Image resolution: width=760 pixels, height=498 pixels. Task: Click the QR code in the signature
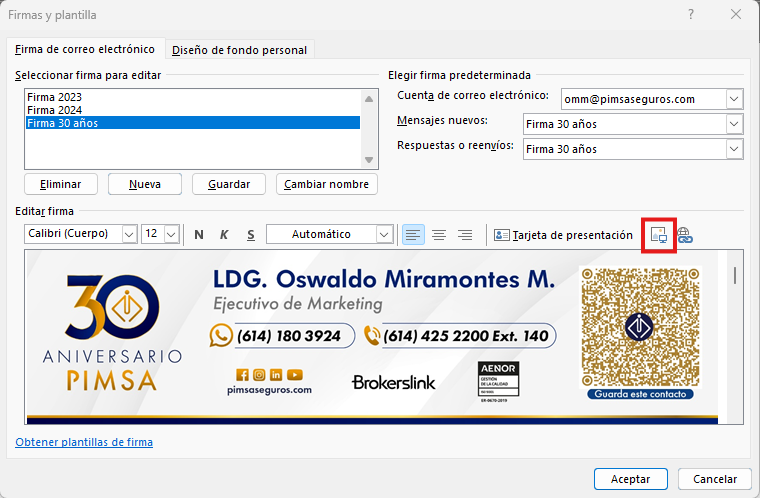(640, 327)
